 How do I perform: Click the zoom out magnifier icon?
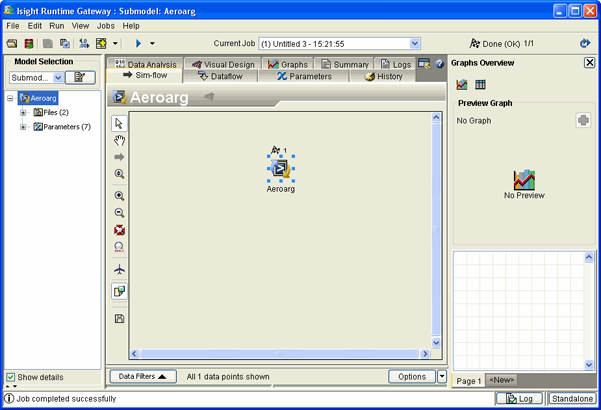119,213
